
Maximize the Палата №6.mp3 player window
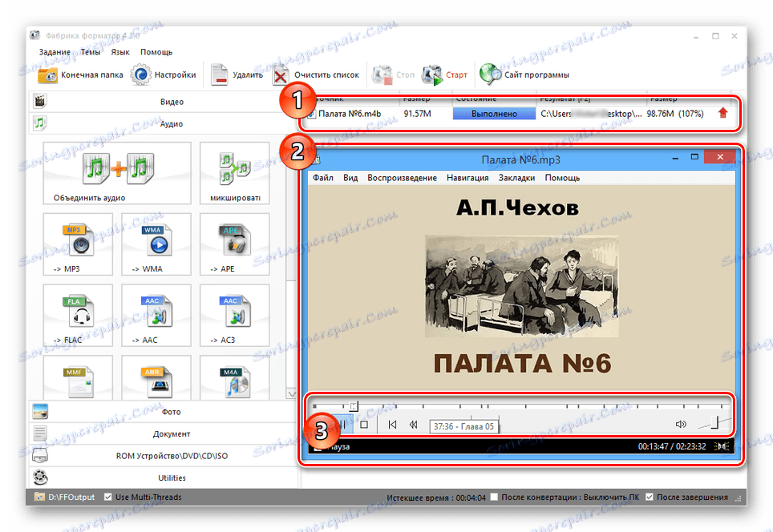694,157
